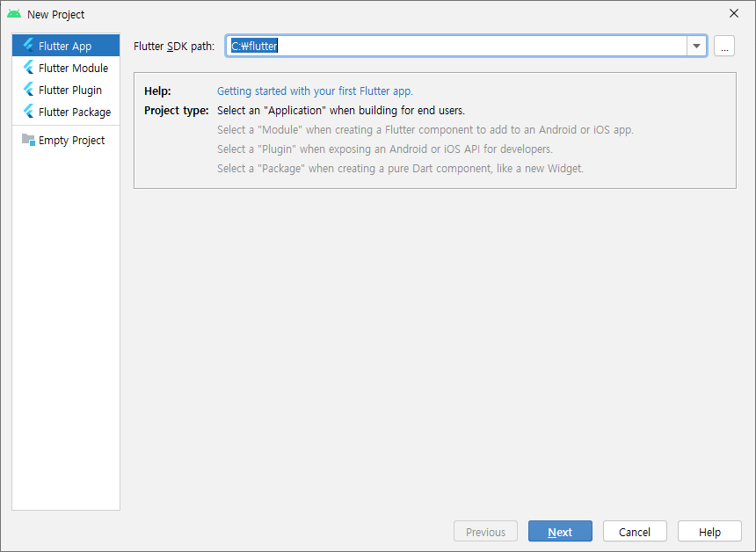Click the 'New Project' window title
This screenshot has height=552, width=756.
click(56, 14)
